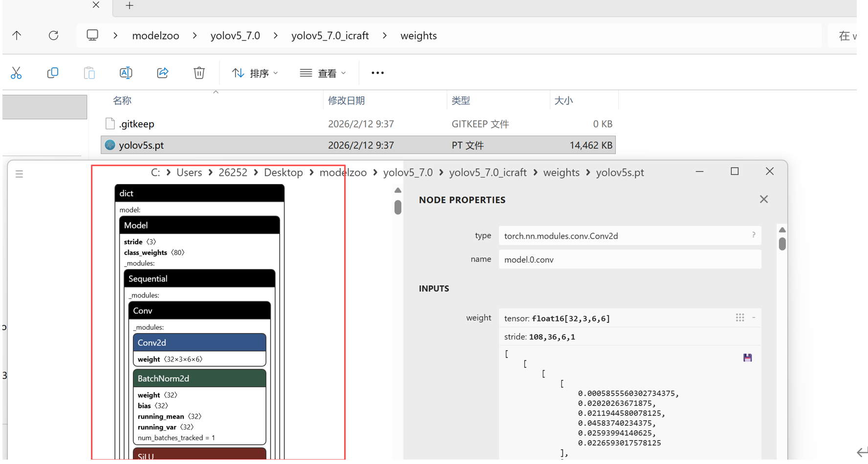Open the View (查看) dropdown

pyautogui.click(x=323, y=73)
